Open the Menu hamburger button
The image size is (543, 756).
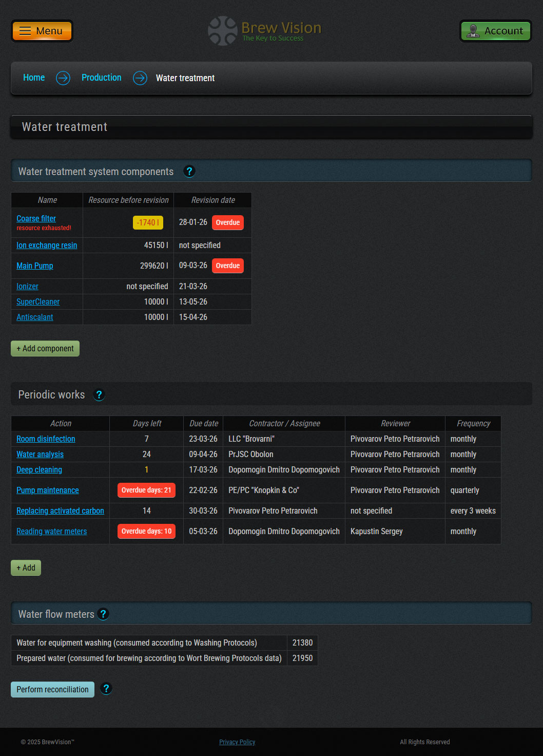click(x=42, y=31)
